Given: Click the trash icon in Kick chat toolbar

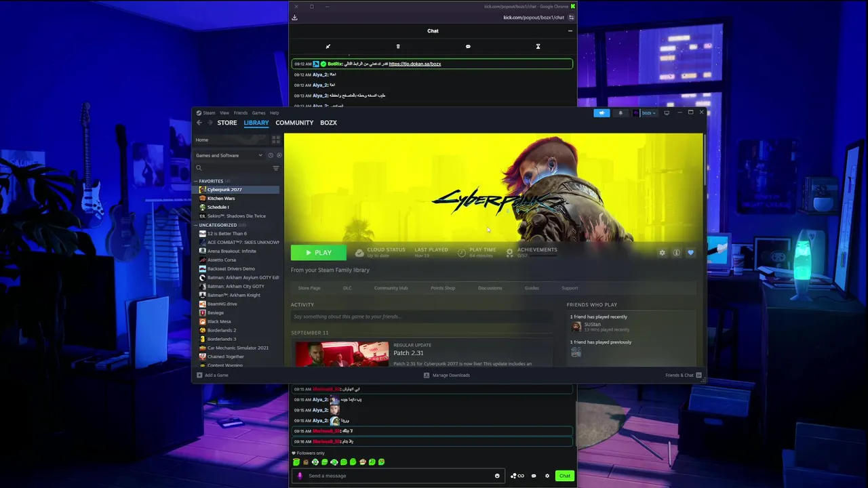Looking at the screenshot, I should (x=398, y=47).
